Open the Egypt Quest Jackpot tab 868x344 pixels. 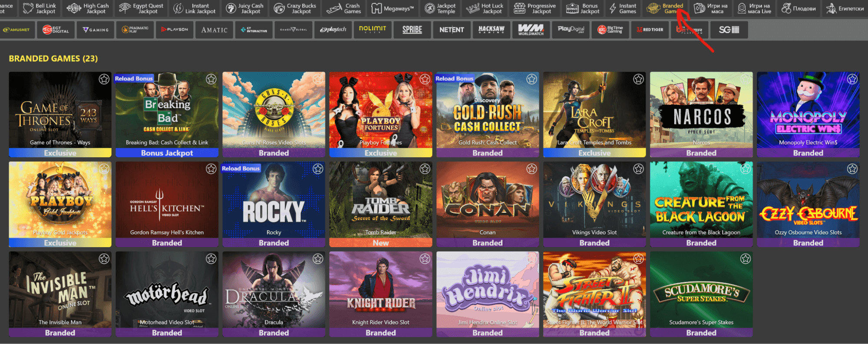pos(141,8)
